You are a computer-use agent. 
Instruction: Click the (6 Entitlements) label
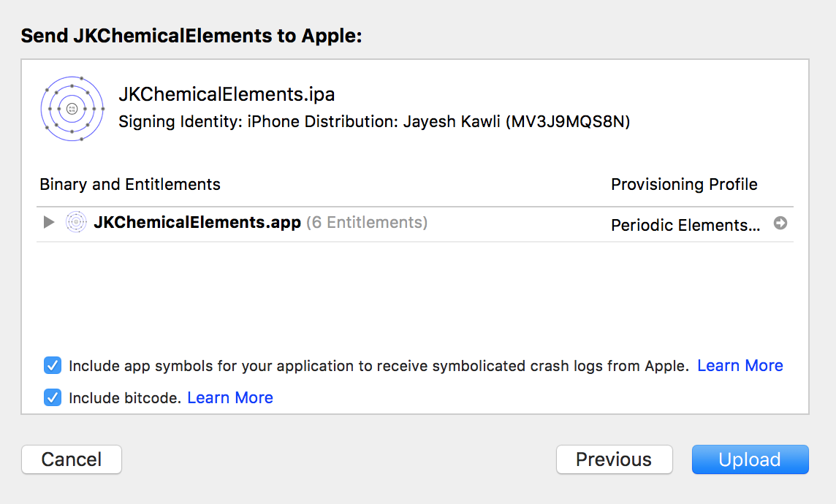367,222
